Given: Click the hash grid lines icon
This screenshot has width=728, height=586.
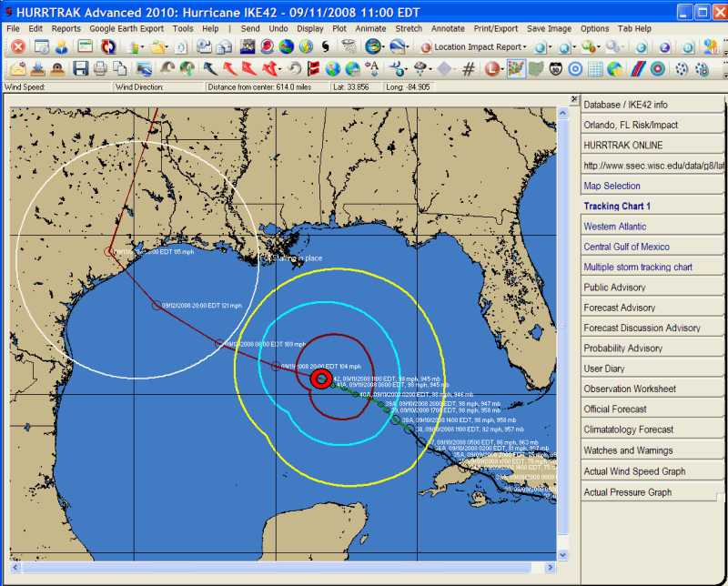Looking at the screenshot, I should tap(470, 68).
